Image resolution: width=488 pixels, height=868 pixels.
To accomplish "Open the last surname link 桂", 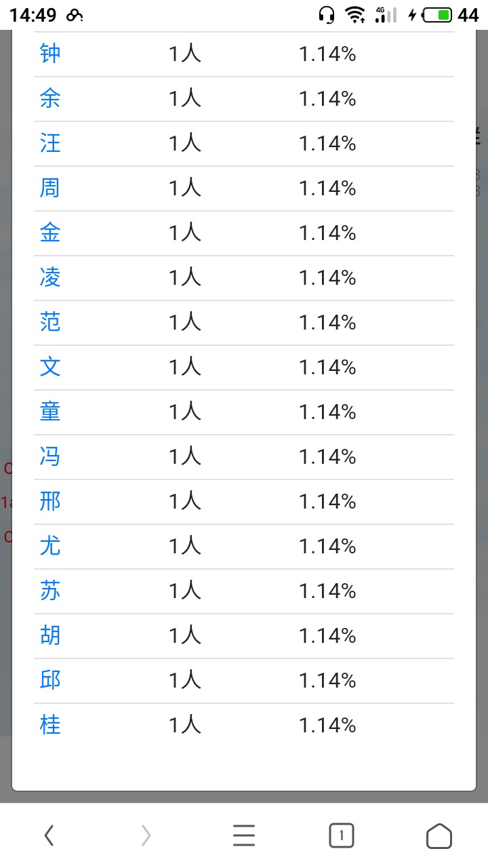I will point(50,725).
